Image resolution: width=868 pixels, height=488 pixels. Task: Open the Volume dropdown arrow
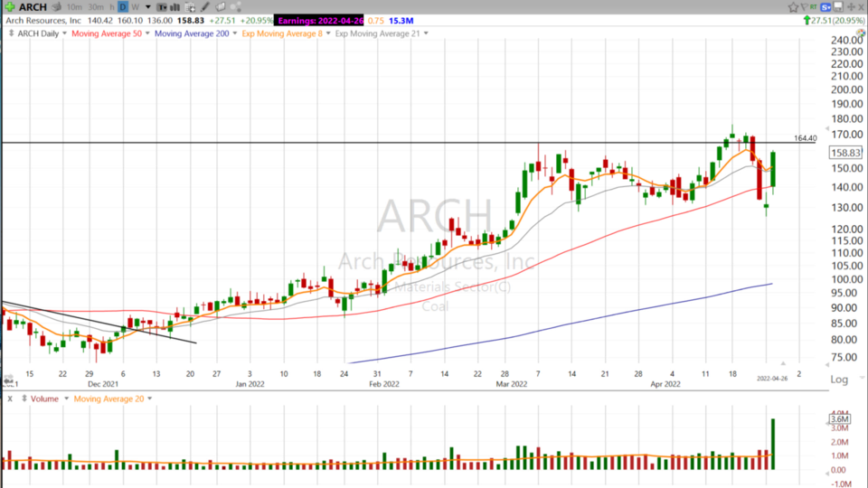coord(66,399)
